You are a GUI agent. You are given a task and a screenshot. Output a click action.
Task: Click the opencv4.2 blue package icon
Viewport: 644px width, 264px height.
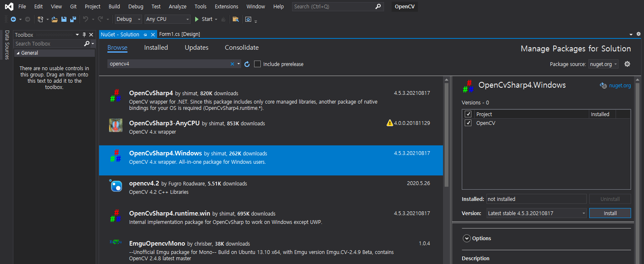[116, 186]
